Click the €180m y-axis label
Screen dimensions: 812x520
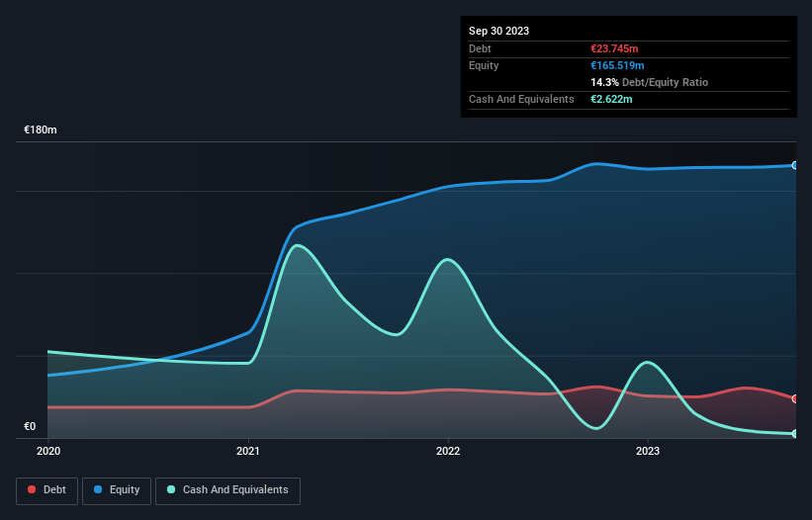(x=41, y=130)
